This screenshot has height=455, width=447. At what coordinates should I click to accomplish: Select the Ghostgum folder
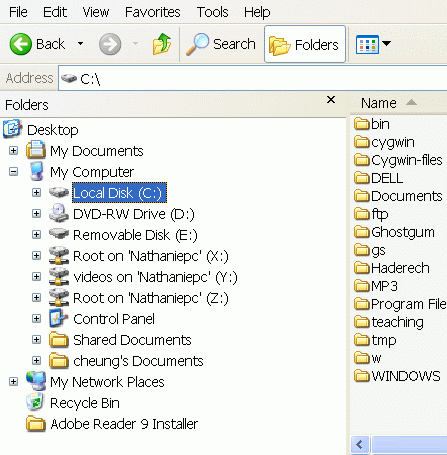(394, 232)
